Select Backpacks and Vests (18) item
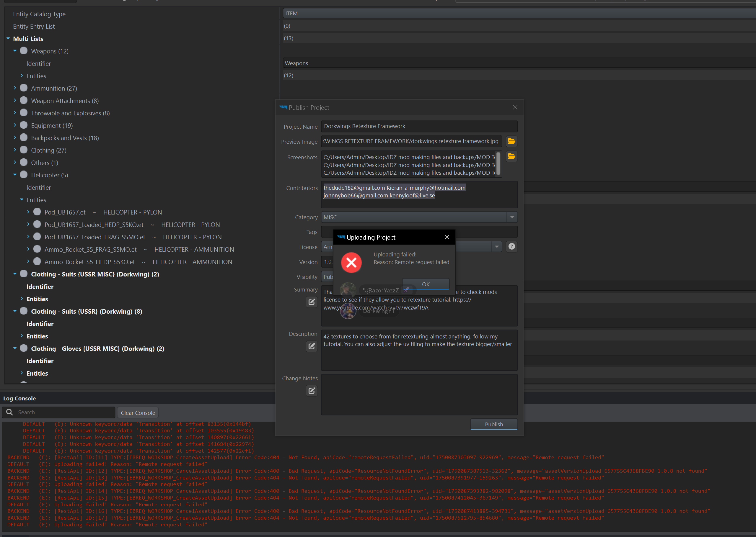The image size is (756, 537). tap(65, 138)
